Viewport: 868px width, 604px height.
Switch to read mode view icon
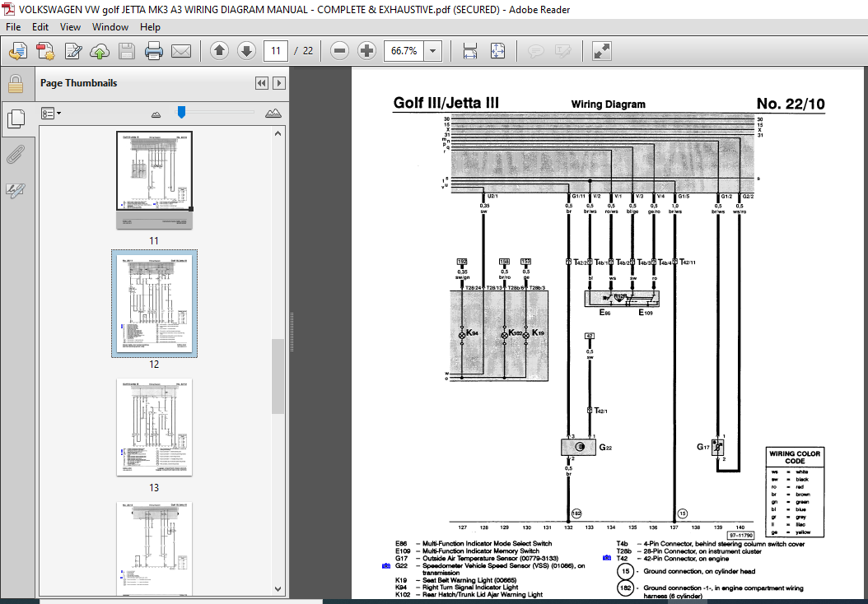coord(601,51)
